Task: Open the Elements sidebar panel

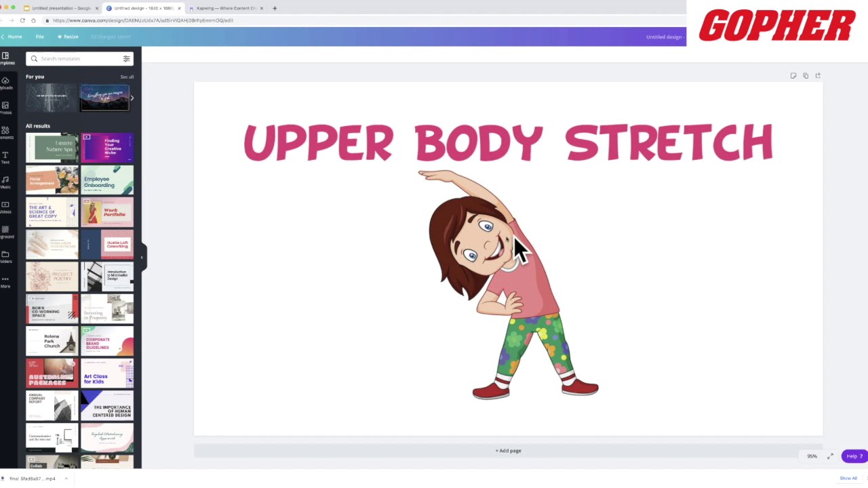Action: pyautogui.click(x=5, y=132)
